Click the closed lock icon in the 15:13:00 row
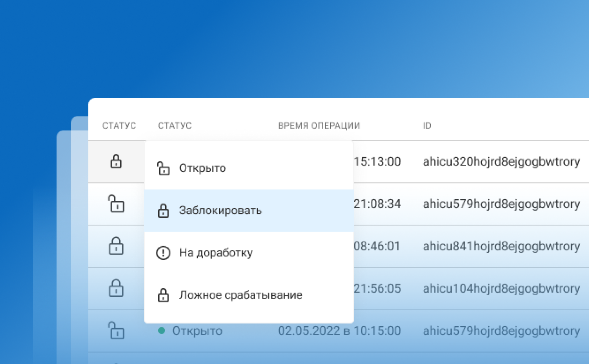Screen dimensions: 589x364 tap(116, 161)
